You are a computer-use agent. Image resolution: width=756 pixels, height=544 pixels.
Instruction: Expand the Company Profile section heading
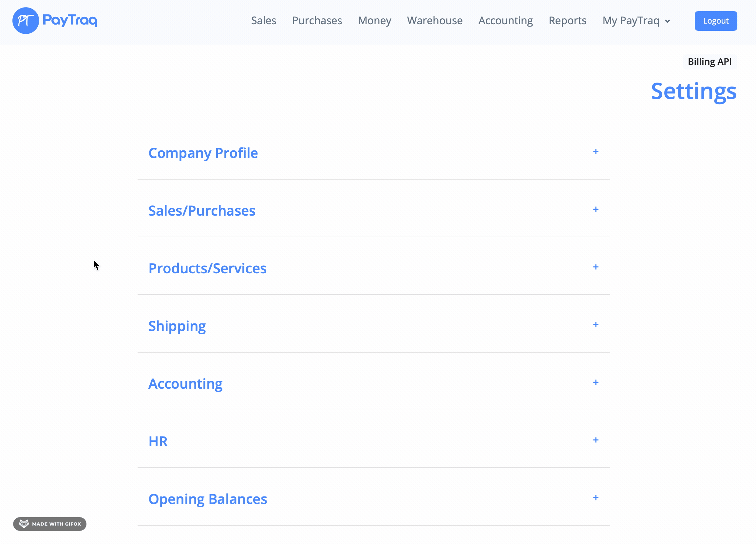203,153
